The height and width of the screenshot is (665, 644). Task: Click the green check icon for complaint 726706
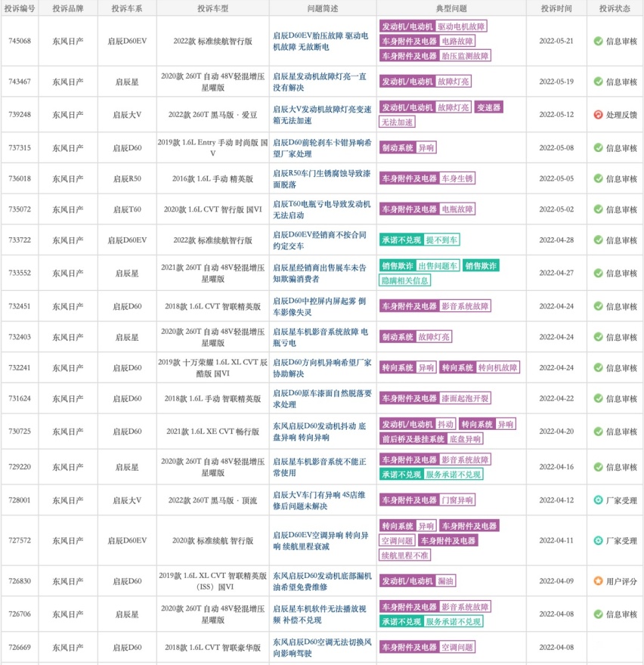pyautogui.click(x=598, y=614)
